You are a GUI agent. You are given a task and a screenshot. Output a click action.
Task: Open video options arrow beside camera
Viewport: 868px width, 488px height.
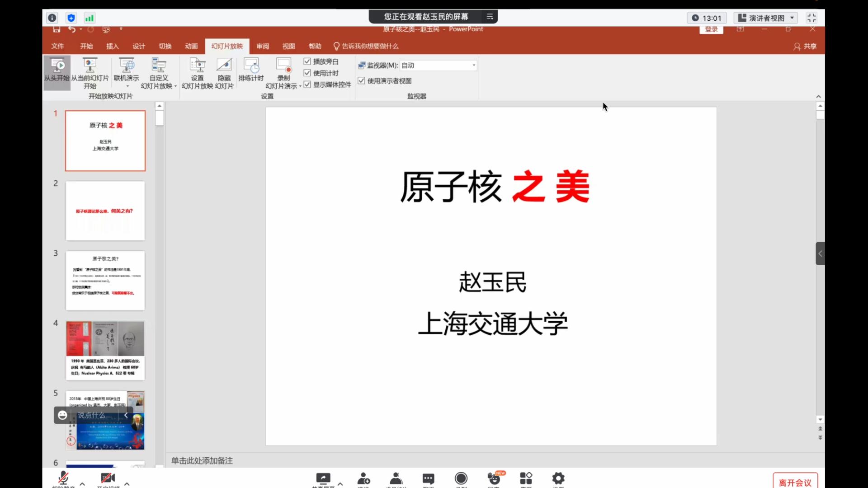127,483
